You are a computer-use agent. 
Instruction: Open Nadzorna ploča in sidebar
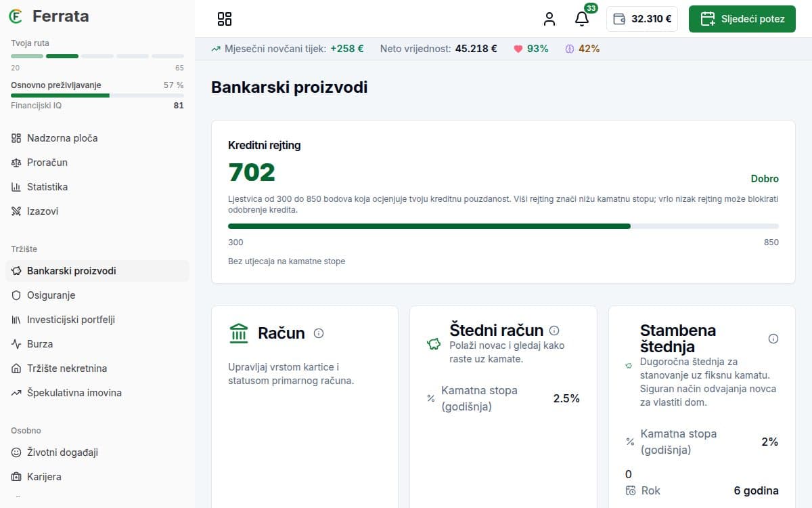(97, 138)
